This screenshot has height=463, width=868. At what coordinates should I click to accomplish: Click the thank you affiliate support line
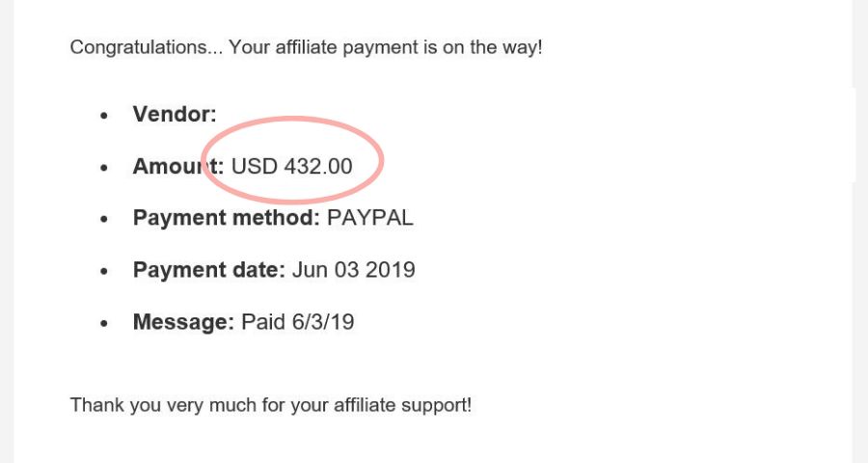271,405
